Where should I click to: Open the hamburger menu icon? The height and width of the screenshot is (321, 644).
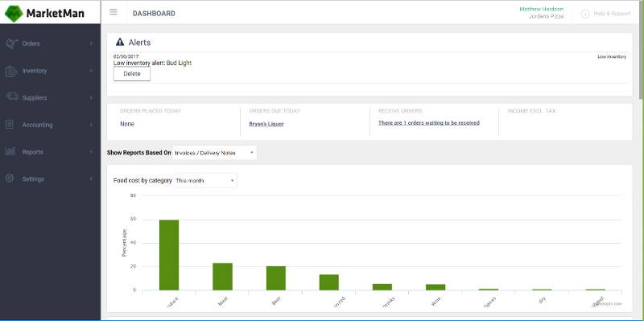tap(114, 12)
